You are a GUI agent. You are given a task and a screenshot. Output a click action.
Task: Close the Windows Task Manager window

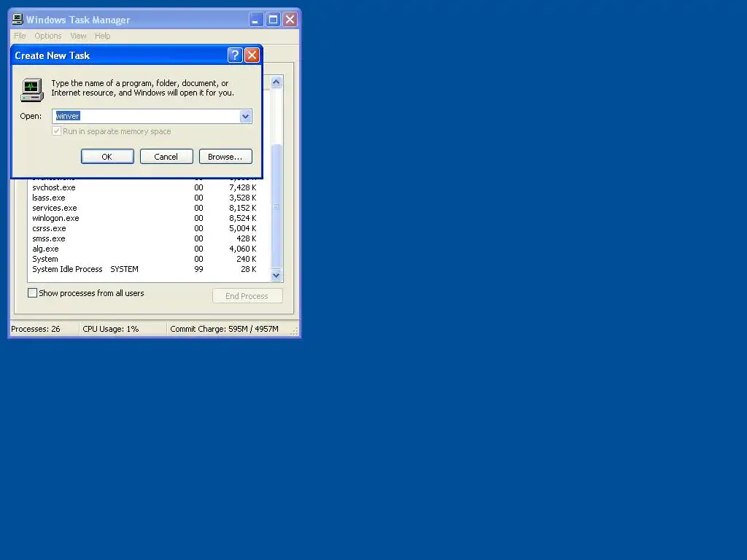290,20
